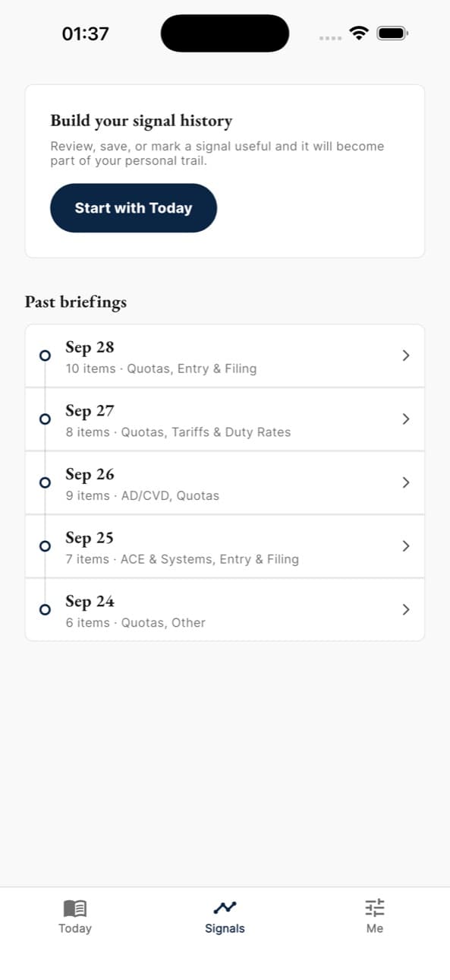Expand the Sep 28 briefing chevron
Viewport: 450px width, 980px height.
click(x=406, y=356)
